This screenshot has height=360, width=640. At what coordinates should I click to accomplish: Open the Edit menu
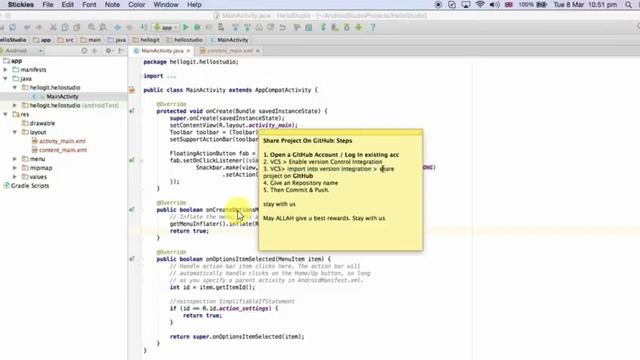pyautogui.click(x=67, y=4)
